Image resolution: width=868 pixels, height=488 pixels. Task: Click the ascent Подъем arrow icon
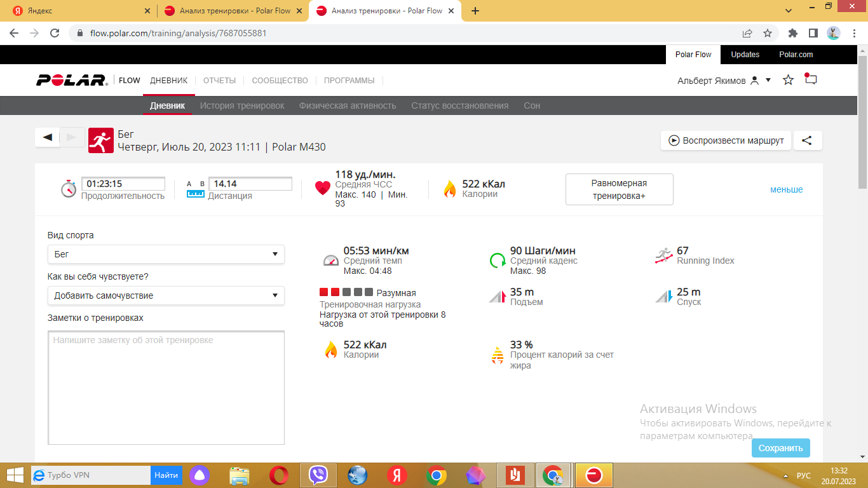tap(497, 296)
